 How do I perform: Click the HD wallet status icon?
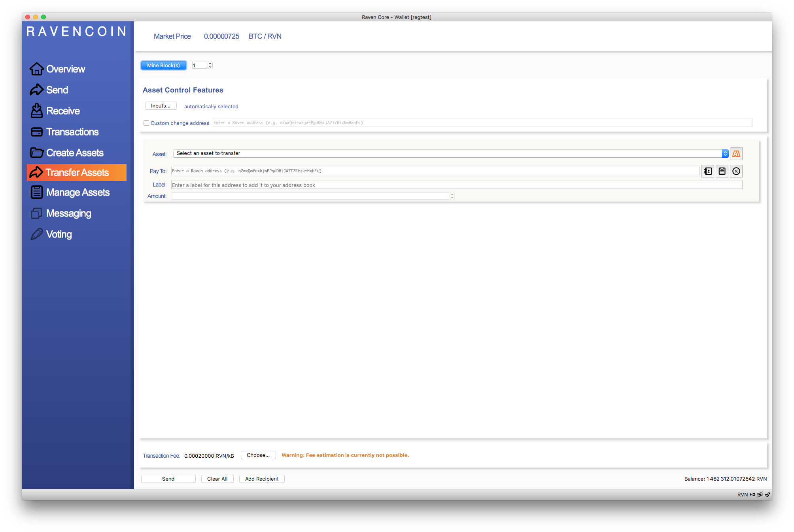[752, 494]
